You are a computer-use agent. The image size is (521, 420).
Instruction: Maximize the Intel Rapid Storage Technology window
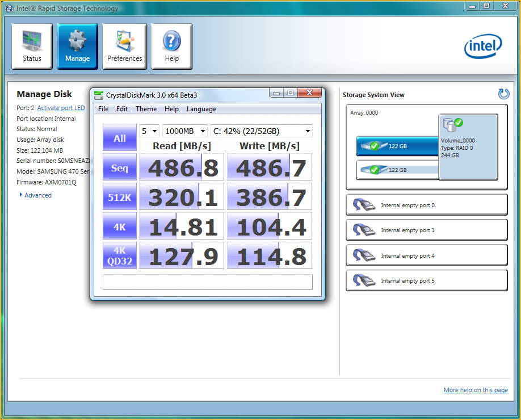tap(486, 6)
